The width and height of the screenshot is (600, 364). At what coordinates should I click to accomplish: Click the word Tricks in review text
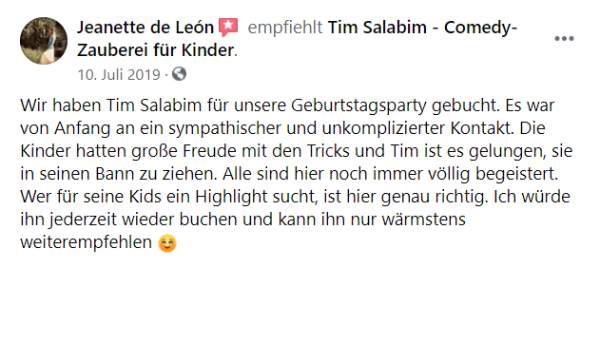pyautogui.click(x=328, y=151)
